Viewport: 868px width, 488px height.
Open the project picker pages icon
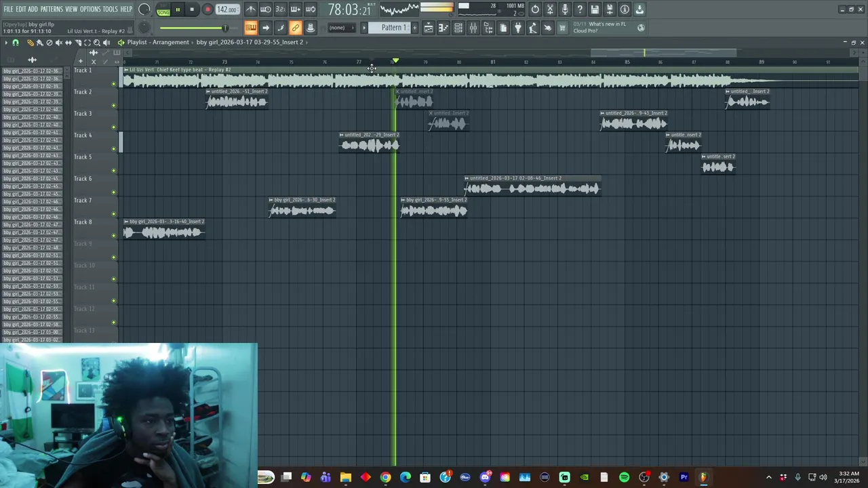(503, 28)
